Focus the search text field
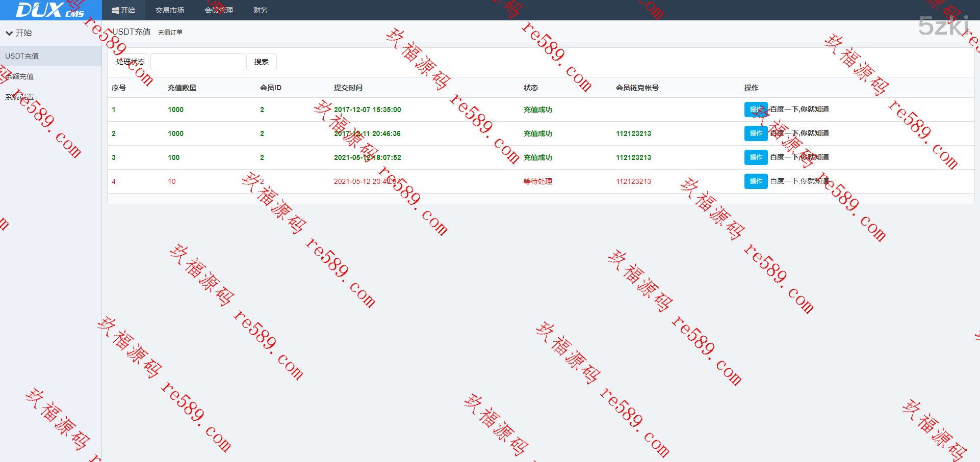Image resolution: width=980 pixels, height=462 pixels. click(197, 62)
